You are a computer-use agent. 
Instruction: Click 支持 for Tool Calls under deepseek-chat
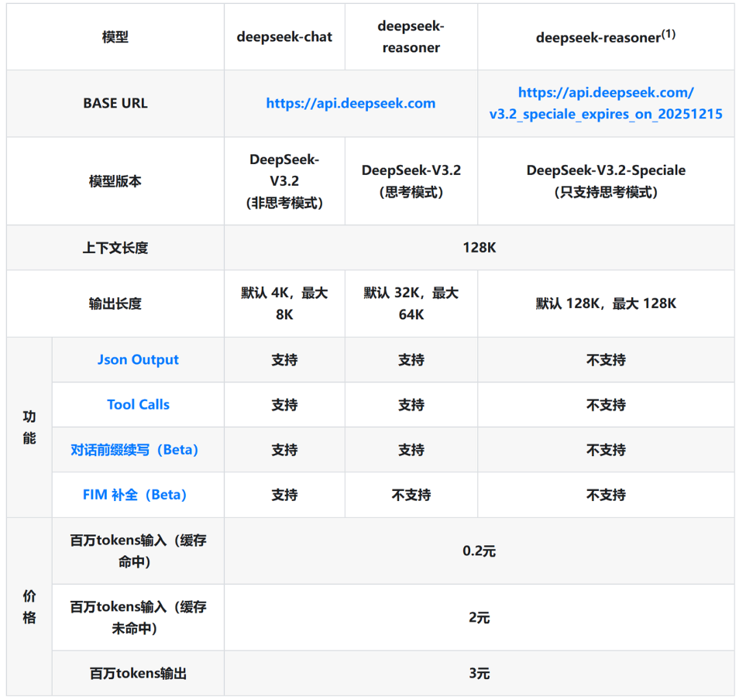pyautogui.click(x=284, y=405)
